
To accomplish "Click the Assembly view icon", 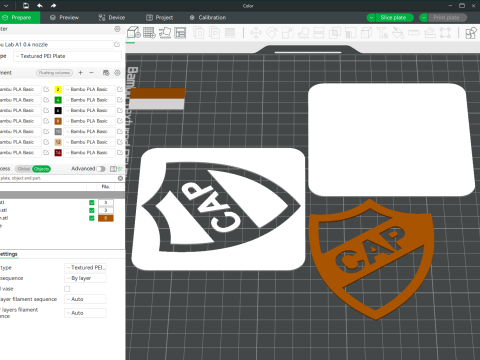I will click(471, 33).
